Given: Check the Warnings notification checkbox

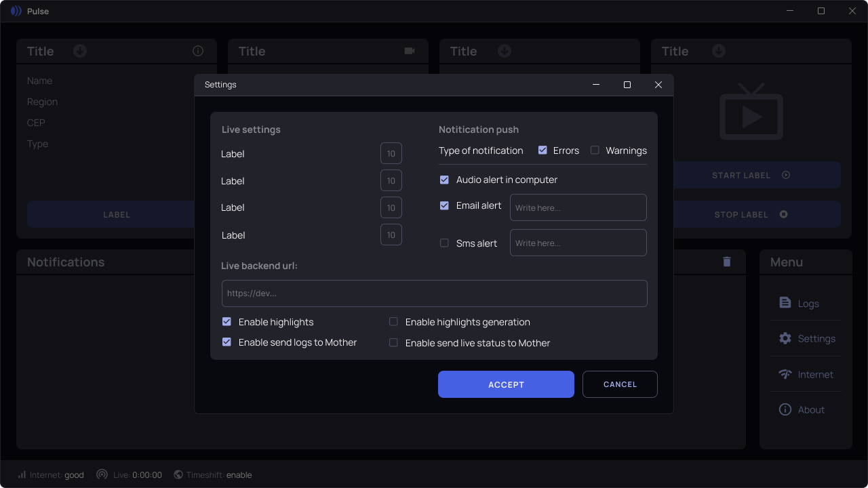Looking at the screenshot, I should (x=595, y=150).
